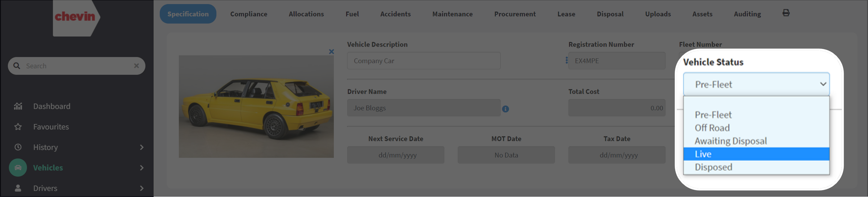Choose Live status option
This screenshot has width=868, height=197.
coord(756,154)
